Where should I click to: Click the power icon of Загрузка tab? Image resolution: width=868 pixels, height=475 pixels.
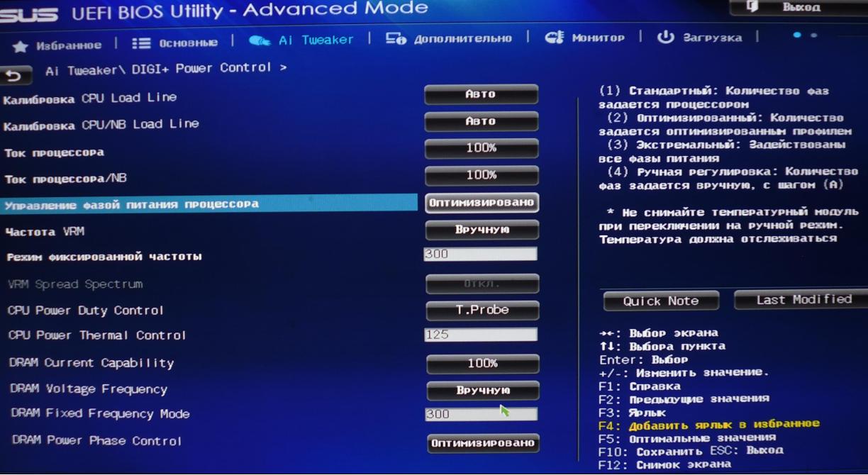[x=665, y=37]
